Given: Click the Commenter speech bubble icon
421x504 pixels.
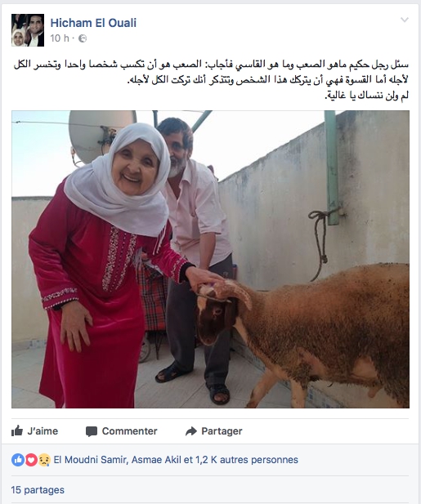Looking at the screenshot, I should click(x=92, y=431).
